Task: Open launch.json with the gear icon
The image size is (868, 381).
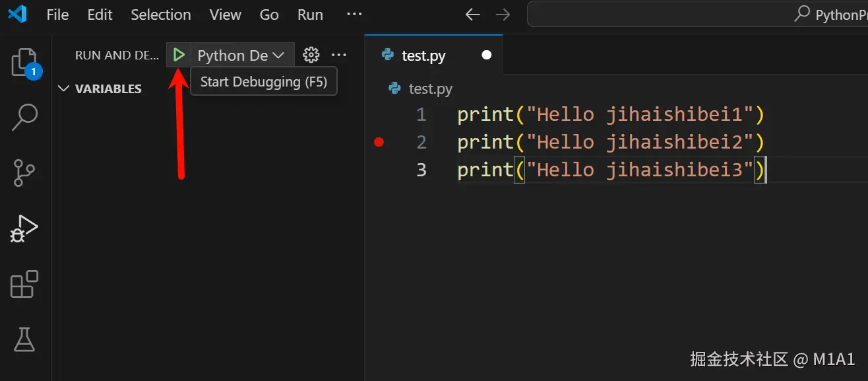Action: point(311,55)
